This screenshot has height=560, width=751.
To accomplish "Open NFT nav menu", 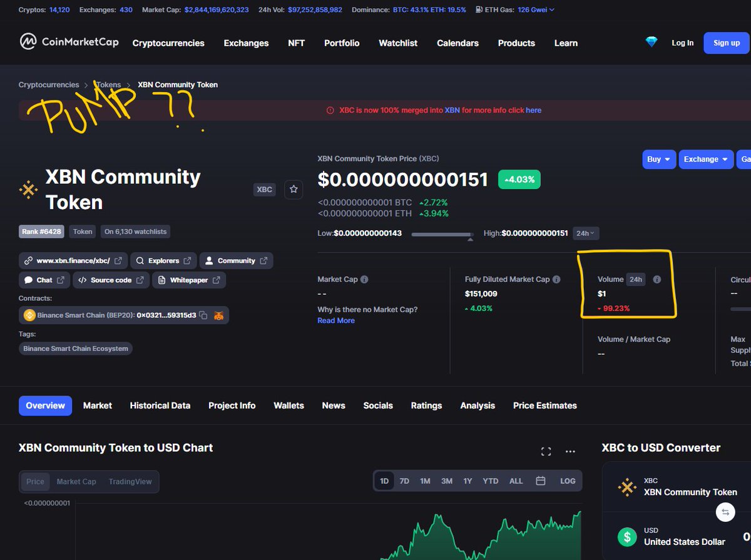I will click(296, 43).
